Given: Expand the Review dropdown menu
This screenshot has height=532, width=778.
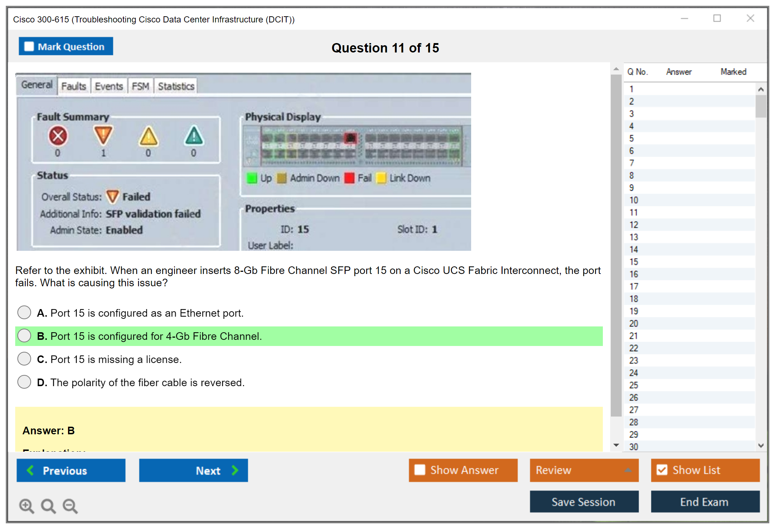Looking at the screenshot, I should point(628,470).
